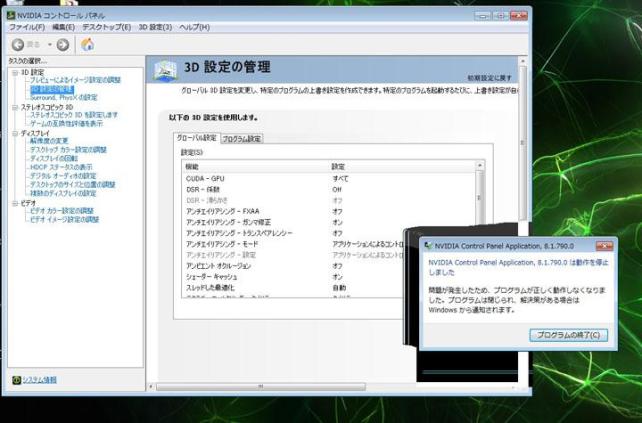Select デスクトップ カラー設定の調整 tree item

[x=68, y=150]
